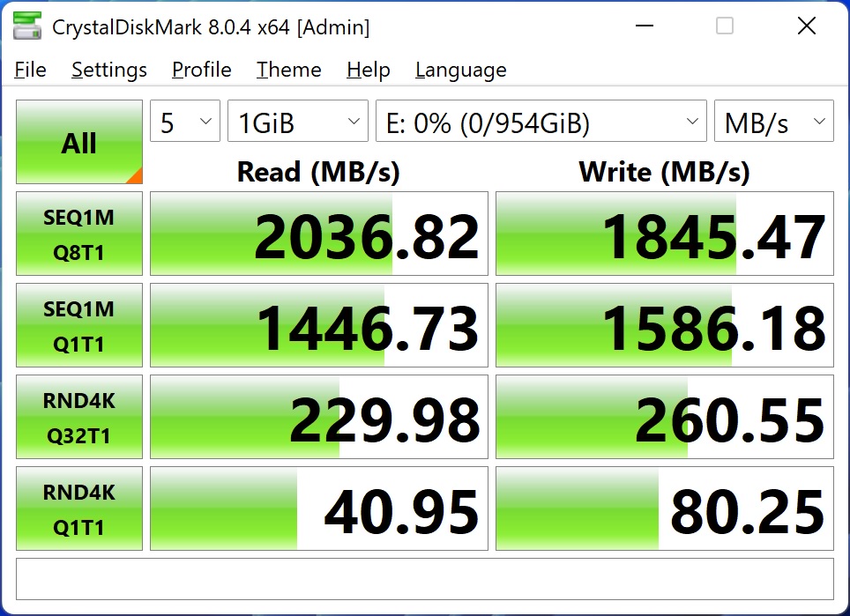Open the unit dropdown showing MB/s
Image resolution: width=850 pixels, height=616 pixels.
tap(773, 121)
